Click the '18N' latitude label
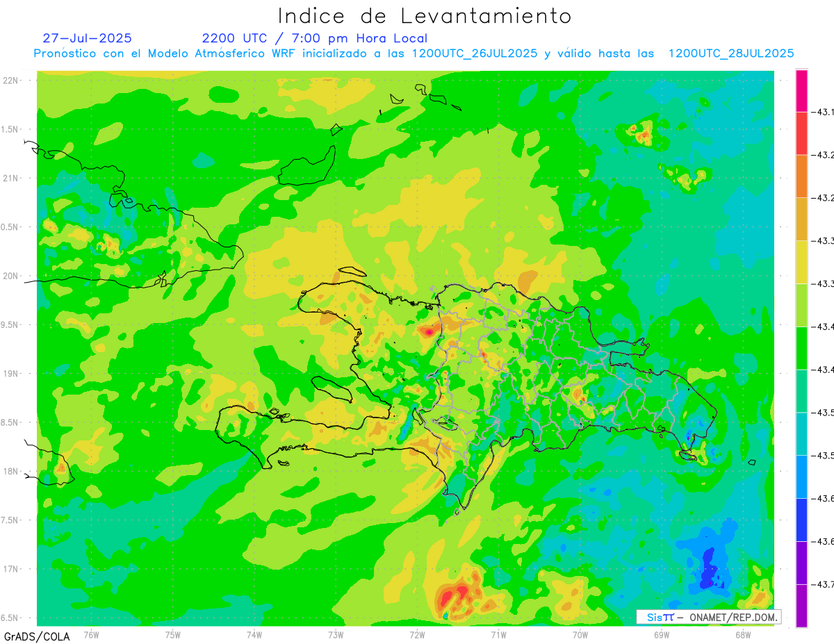The height and width of the screenshot is (644, 834). click(x=12, y=472)
